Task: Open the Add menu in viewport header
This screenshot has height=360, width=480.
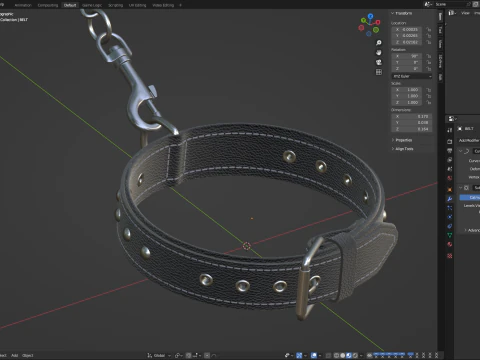Action: tap(14, 355)
